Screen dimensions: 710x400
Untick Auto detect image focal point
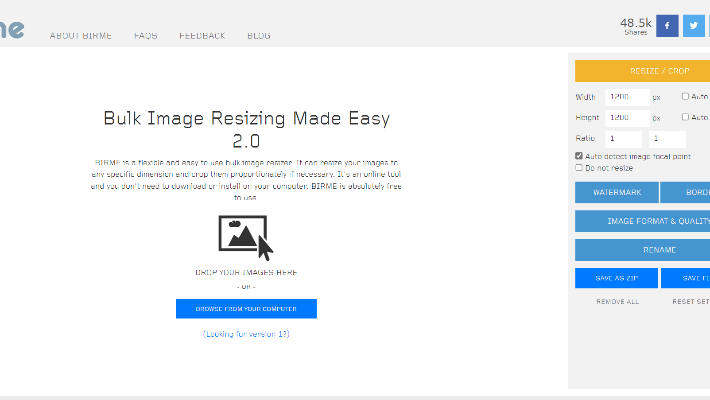pyautogui.click(x=579, y=156)
